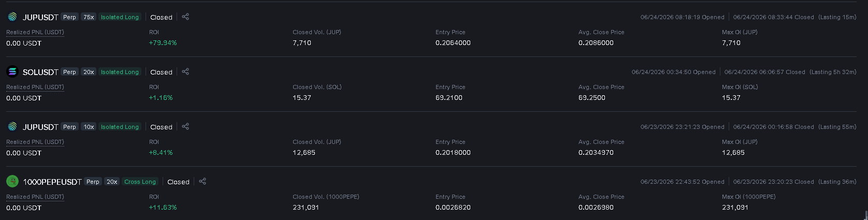The width and height of the screenshot is (868, 220).
Task: Click the PEPE frog coin logo
Action: click(x=12, y=181)
